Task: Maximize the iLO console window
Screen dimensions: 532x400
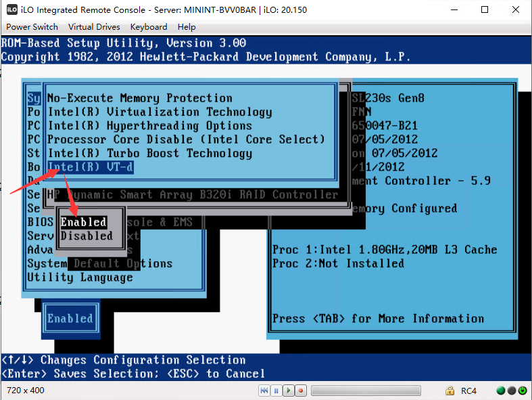Action: (485, 9)
